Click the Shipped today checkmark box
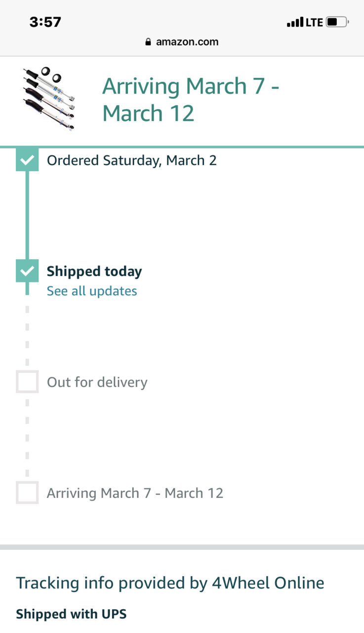364x633 pixels. 27,271
